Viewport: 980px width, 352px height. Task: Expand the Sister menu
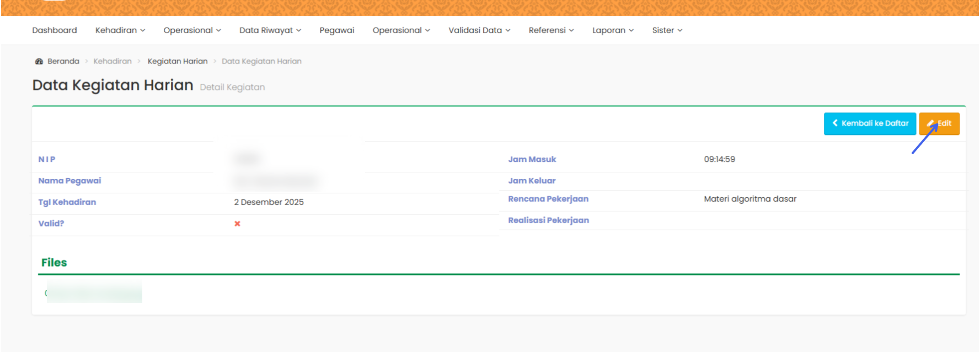667,30
